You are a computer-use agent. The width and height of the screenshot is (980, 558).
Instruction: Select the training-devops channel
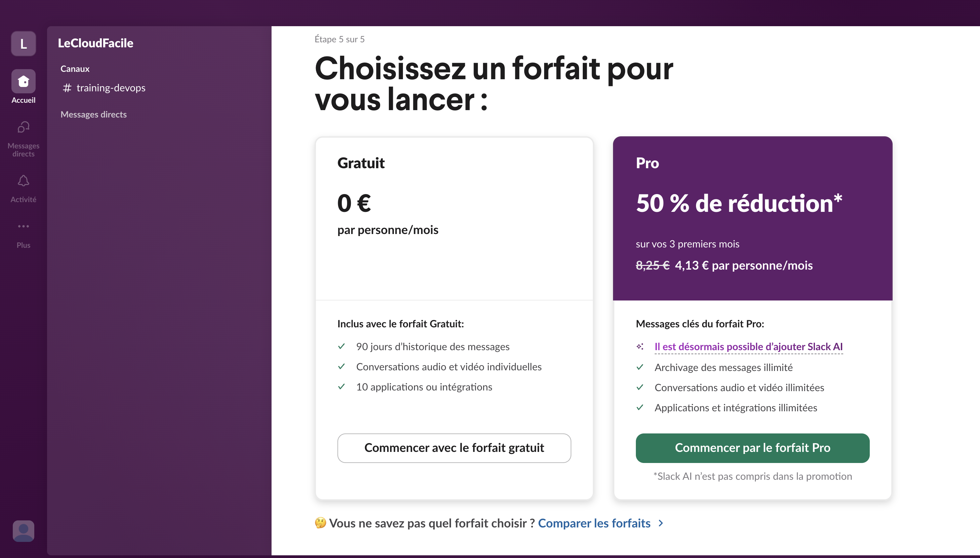coord(111,88)
